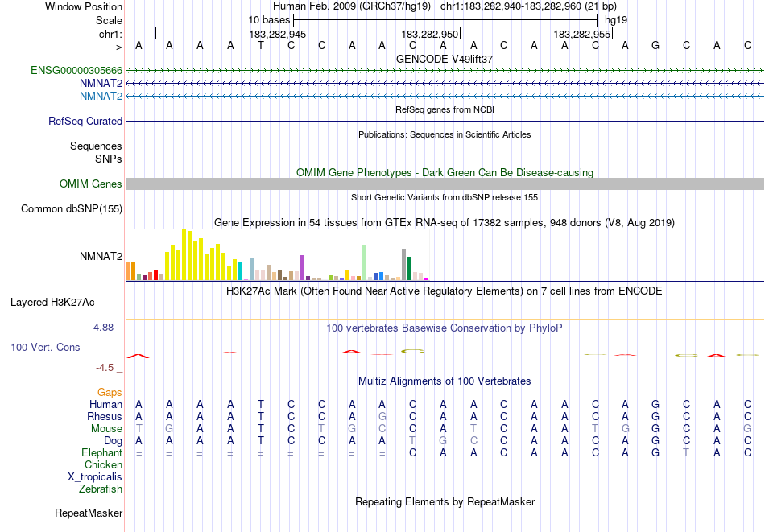Open the OMIM Gene Phenotypes track title
Screen dimensions: 765x532
445,172
